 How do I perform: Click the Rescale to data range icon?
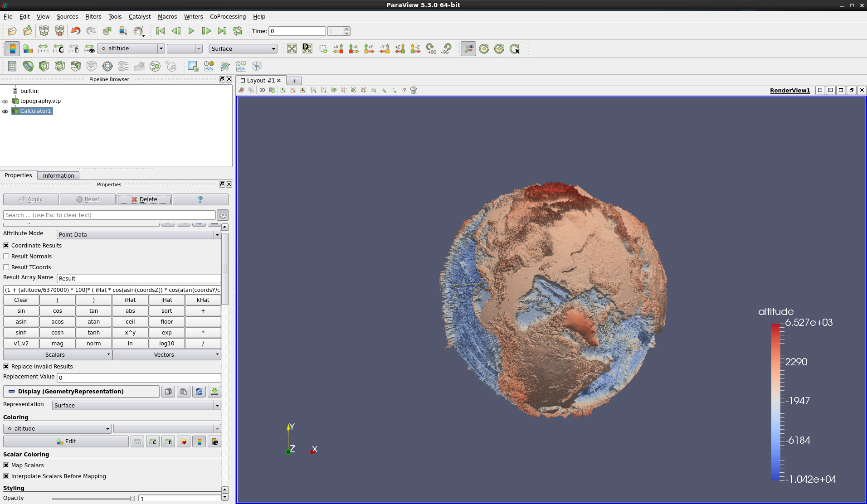43,48
